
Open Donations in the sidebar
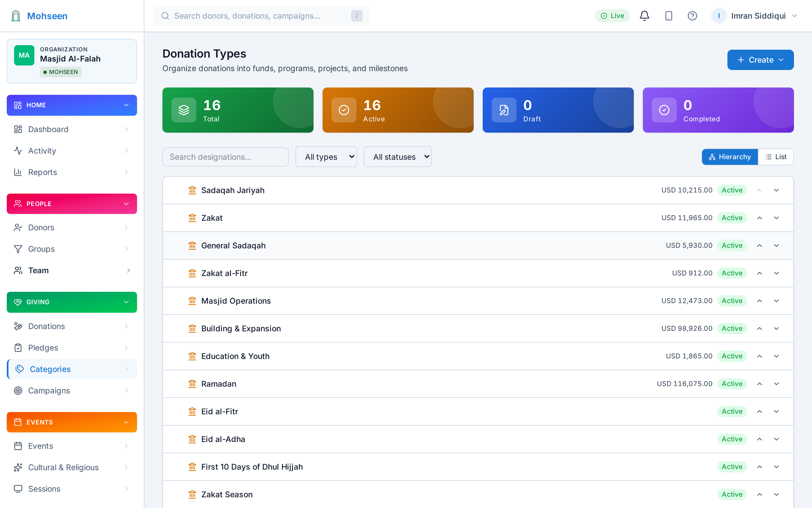(x=72, y=326)
